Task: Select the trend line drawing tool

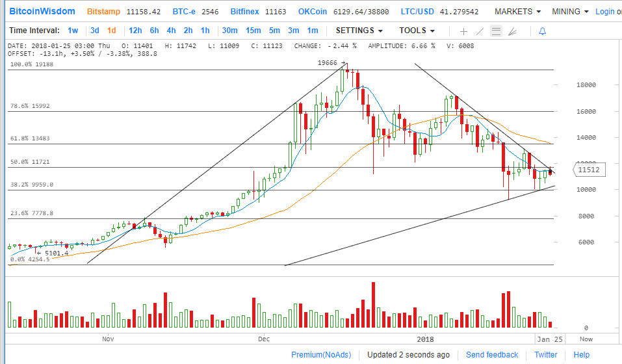Action: (480, 31)
